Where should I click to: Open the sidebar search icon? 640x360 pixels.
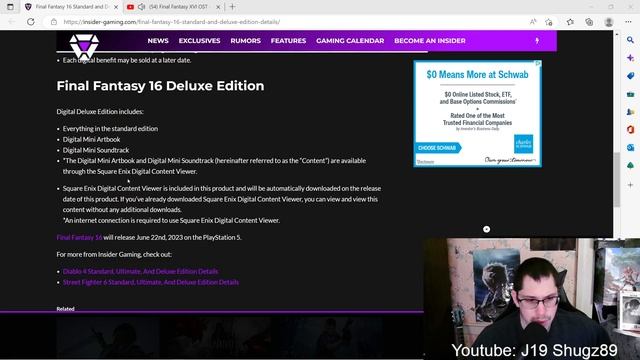(x=630, y=40)
